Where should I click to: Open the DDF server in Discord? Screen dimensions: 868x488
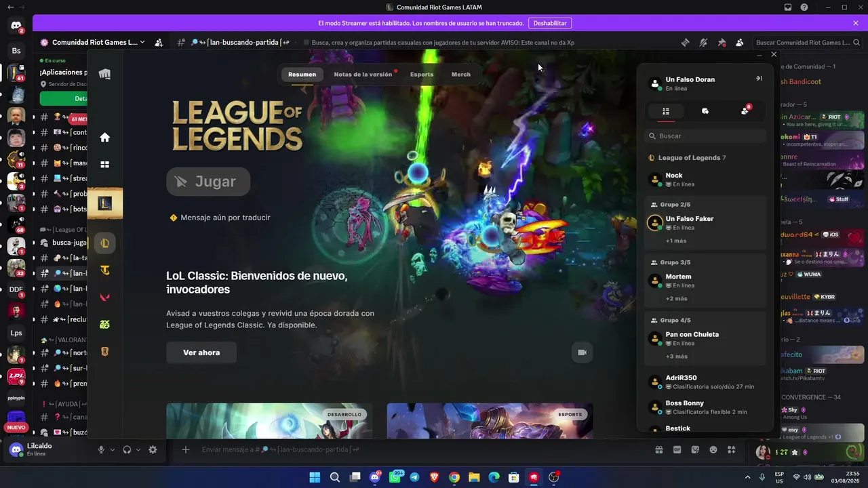click(x=16, y=289)
